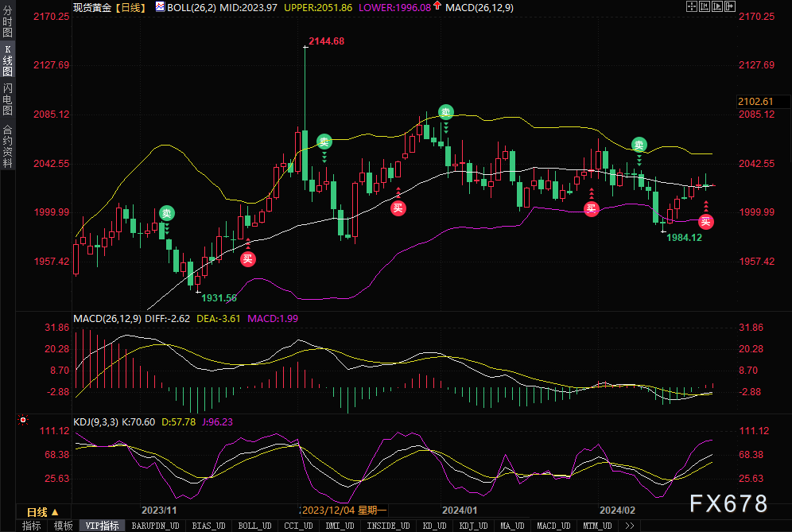Click the leftmost green sell signal marker

166,213
